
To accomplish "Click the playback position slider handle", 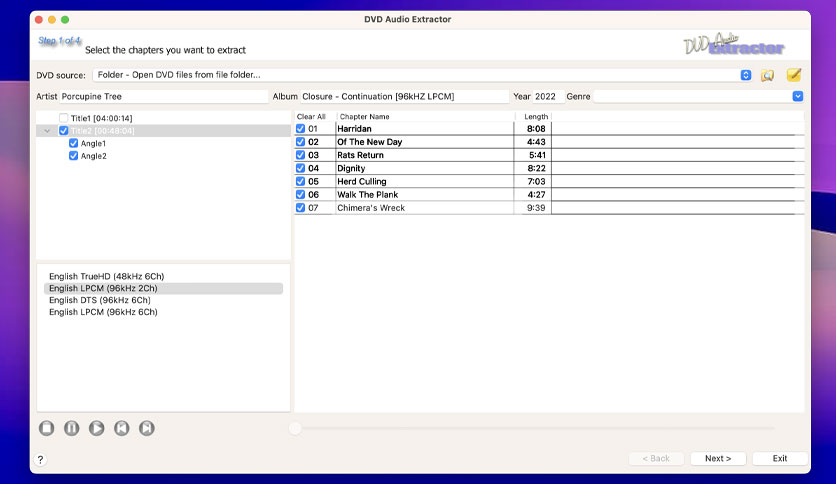I will [x=295, y=428].
